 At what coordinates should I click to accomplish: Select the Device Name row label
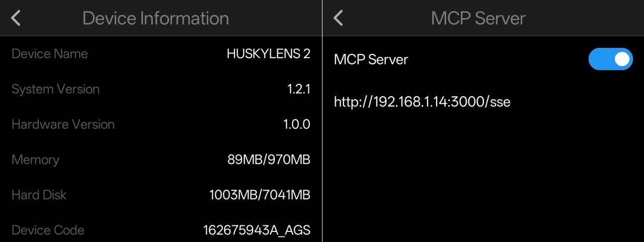[x=49, y=54]
